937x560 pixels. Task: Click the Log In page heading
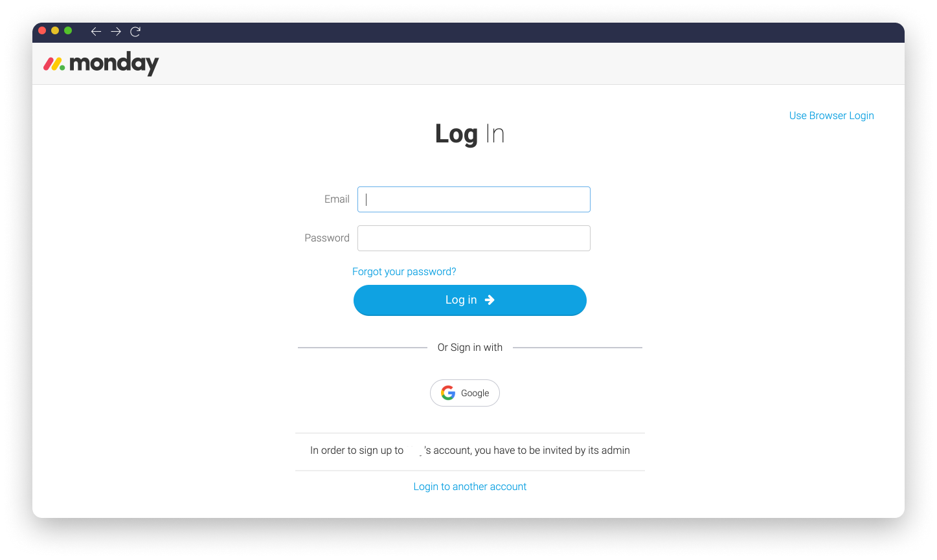pos(470,134)
